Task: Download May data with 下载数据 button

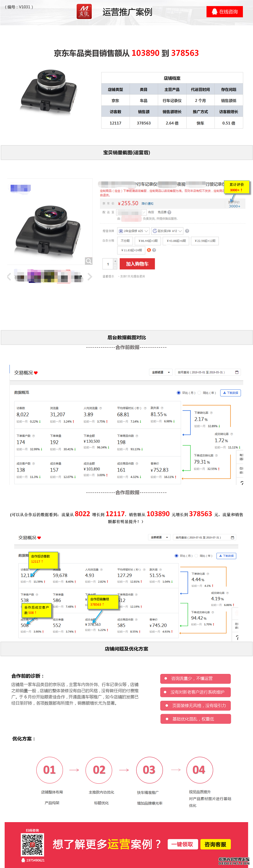Action: [x=231, y=393]
